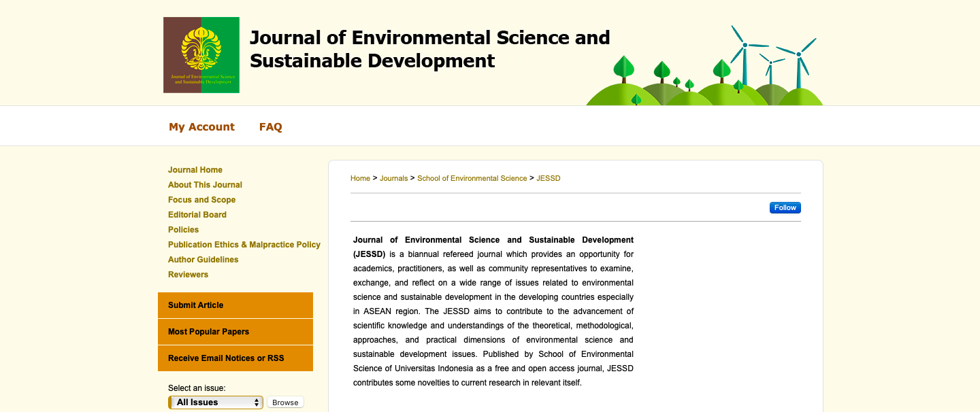Click the Submit Article button

pyautogui.click(x=235, y=305)
